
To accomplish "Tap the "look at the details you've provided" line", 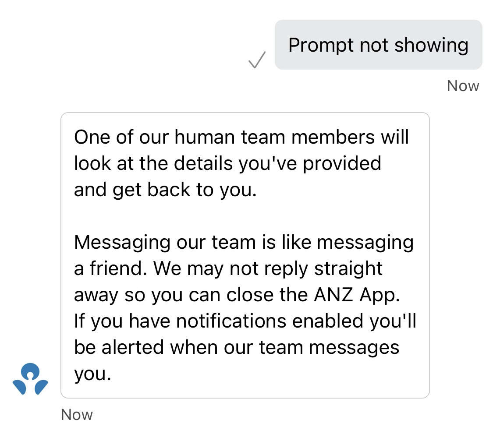I will point(227,163).
